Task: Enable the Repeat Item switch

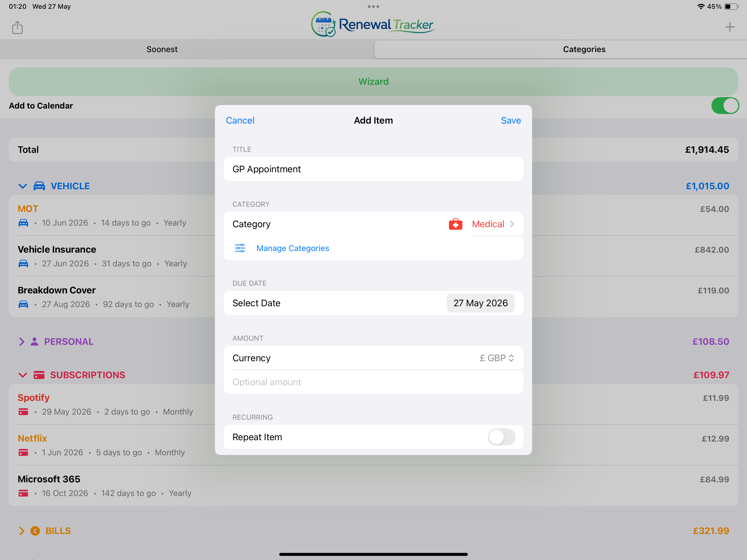Action: click(x=501, y=437)
